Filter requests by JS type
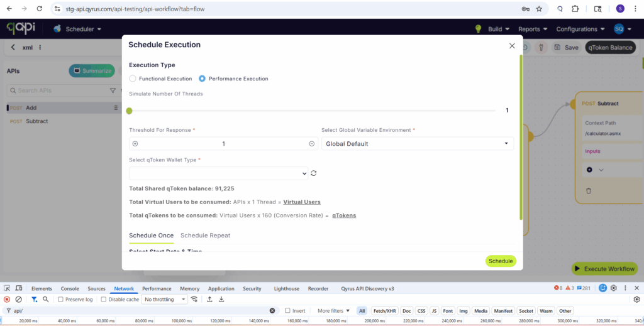 click(434, 311)
